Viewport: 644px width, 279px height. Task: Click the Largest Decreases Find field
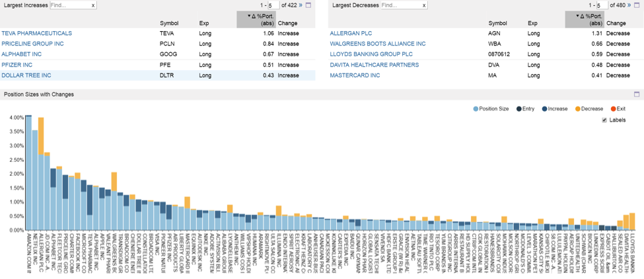tap(401, 5)
